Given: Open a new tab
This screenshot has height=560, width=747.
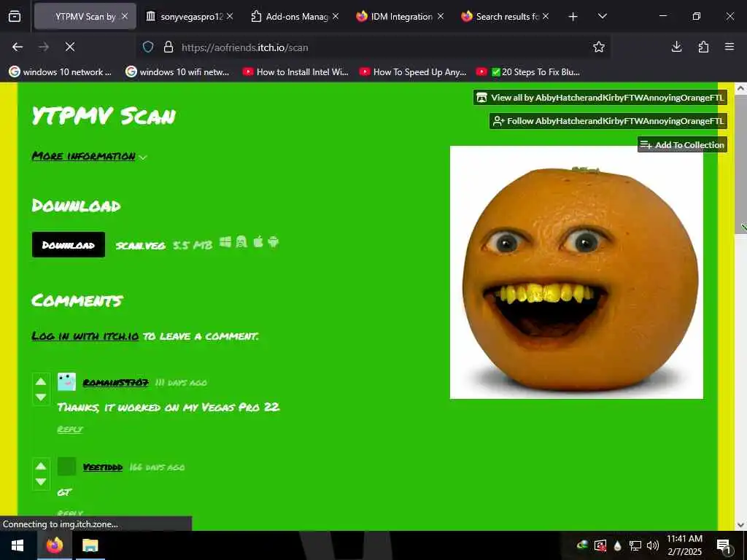Looking at the screenshot, I should coord(573,17).
